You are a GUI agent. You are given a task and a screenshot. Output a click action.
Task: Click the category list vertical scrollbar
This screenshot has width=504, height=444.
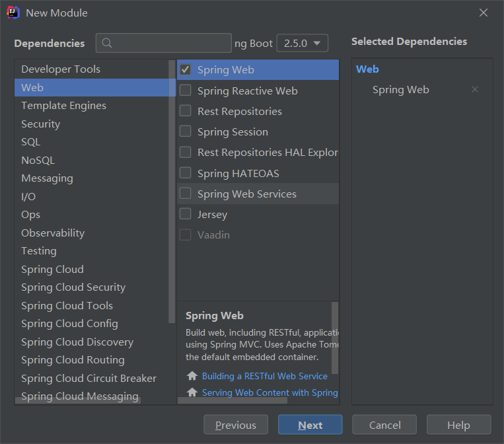(x=172, y=192)
